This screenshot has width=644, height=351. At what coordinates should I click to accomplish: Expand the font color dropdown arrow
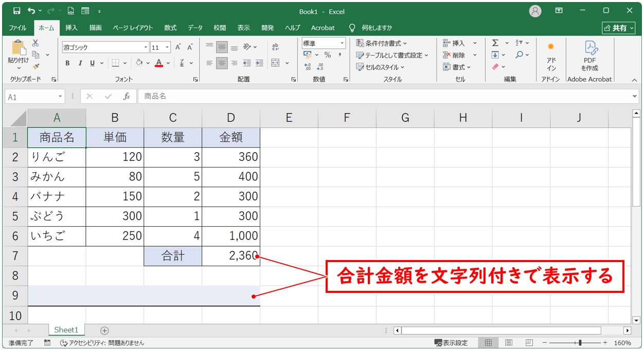[x=168, y=63]
